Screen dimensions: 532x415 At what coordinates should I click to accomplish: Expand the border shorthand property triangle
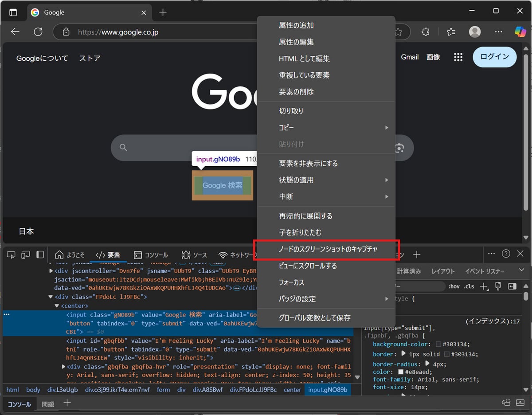pyautogui.click(x=403, y=354)
